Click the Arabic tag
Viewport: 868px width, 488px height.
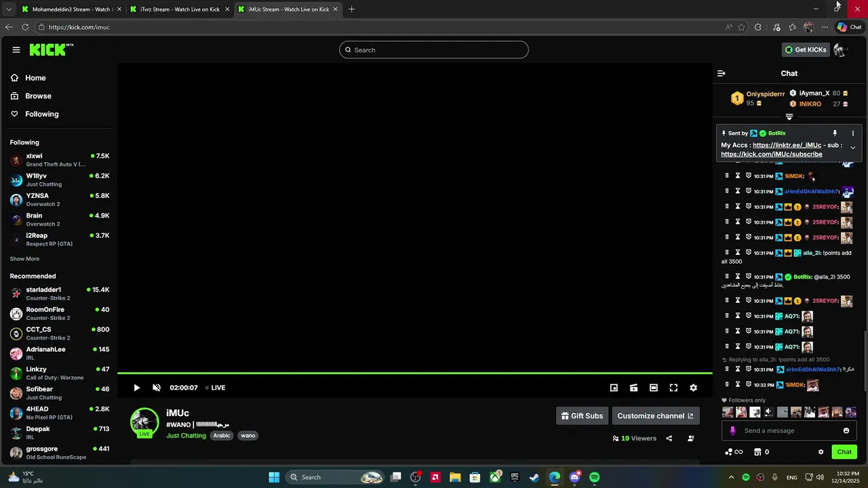click(x=222, y=436)
